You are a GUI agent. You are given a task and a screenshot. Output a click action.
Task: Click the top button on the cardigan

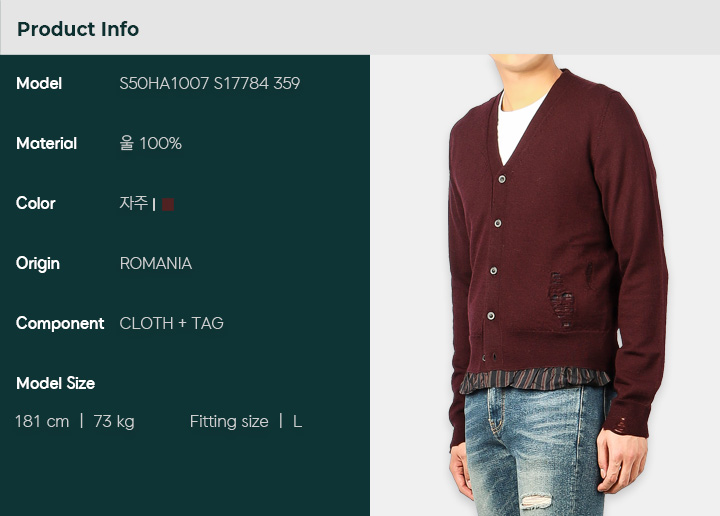(x=502, y=179)
